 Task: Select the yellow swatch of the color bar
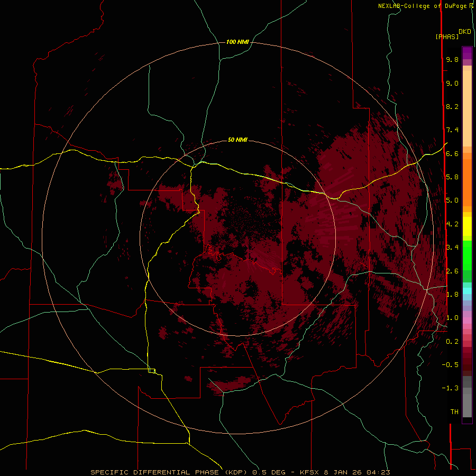point(467,226)
